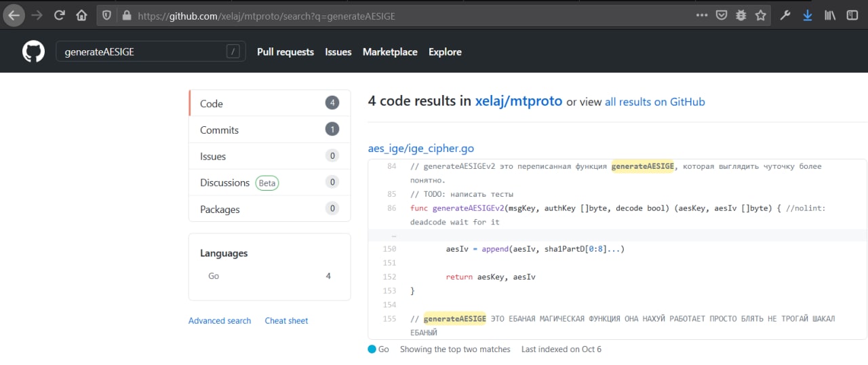This screenshot has width=868, height=365.
Task: Jump to line 152 in code snippet
Action: click(x=389, y=277)
